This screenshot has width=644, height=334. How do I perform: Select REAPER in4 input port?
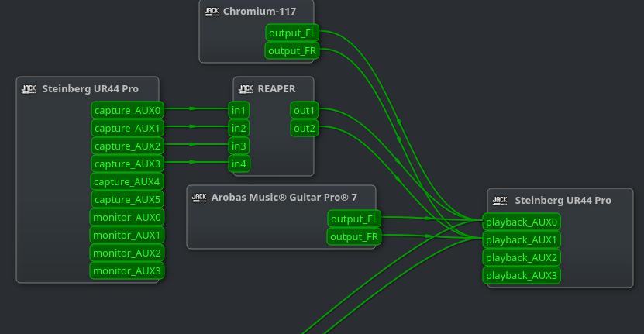coord(239,164)
